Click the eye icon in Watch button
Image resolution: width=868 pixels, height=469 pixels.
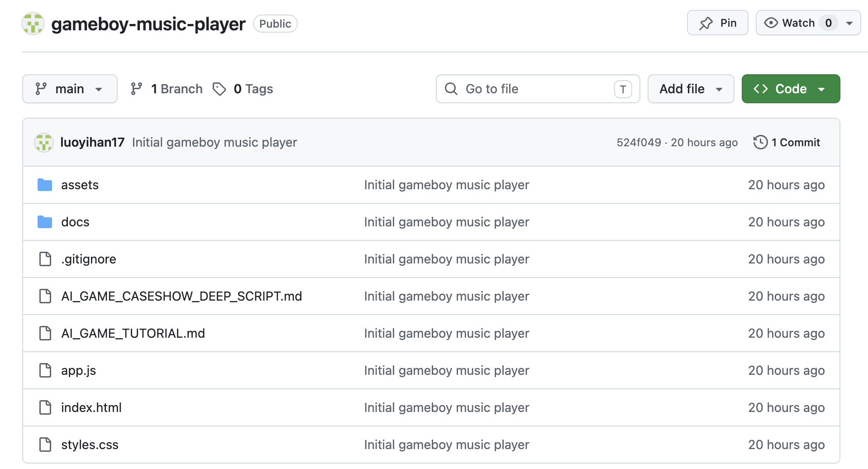[x=771, y=23]
